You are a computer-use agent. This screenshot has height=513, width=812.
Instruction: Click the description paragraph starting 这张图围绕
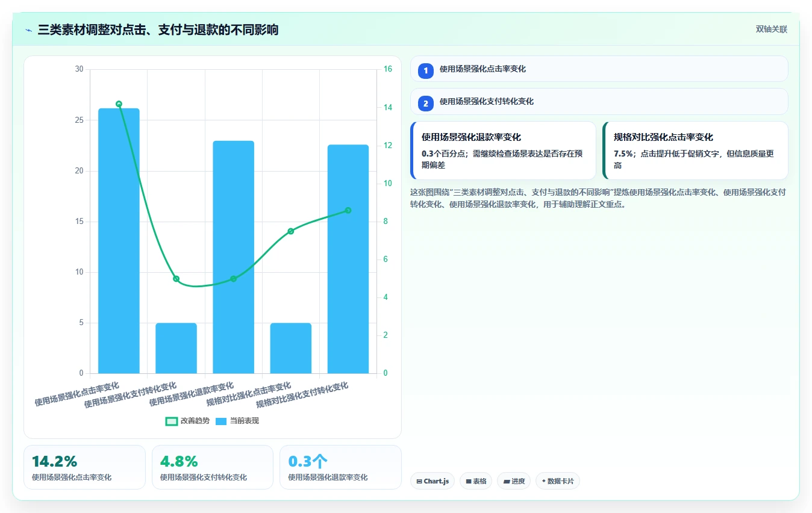click(x=598, y=198)
